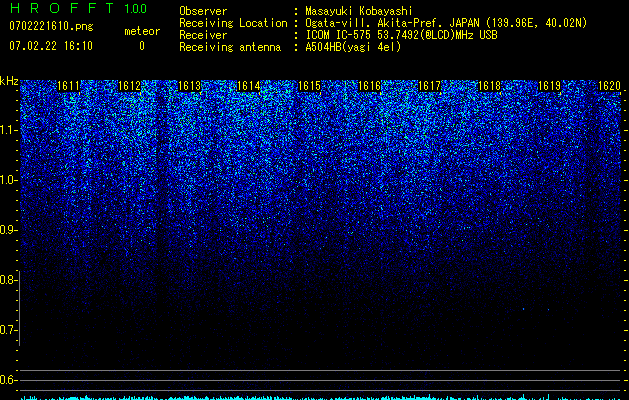The width and height of the screenshot is (629, 400).
Task: Click the 1614 time marker
Action: (249, 86)
